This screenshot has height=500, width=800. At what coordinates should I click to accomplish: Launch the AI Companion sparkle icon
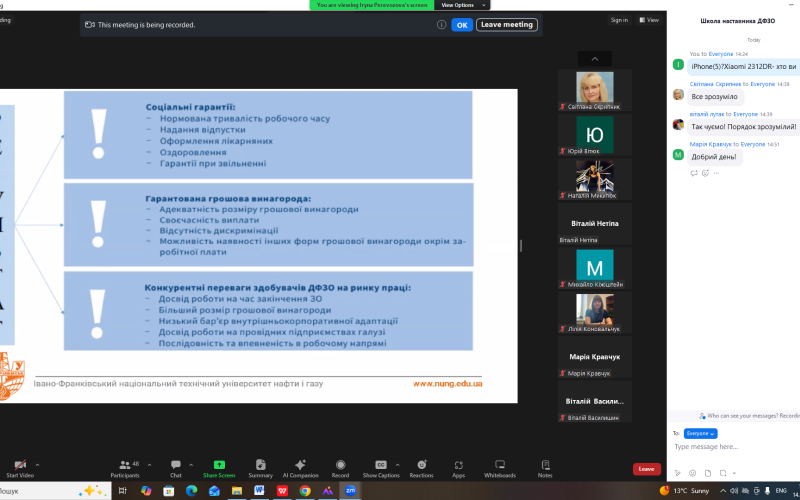tap(301, 465)
